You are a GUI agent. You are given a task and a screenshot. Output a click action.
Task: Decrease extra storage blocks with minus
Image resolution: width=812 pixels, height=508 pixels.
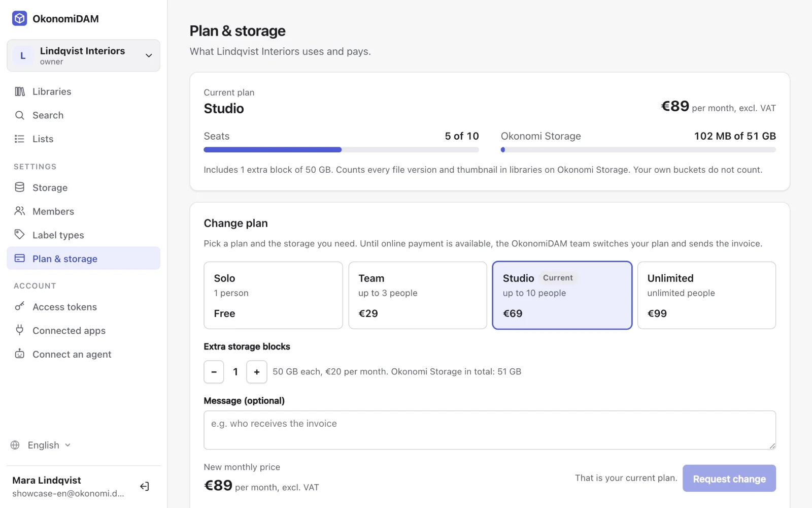(214, 372)
